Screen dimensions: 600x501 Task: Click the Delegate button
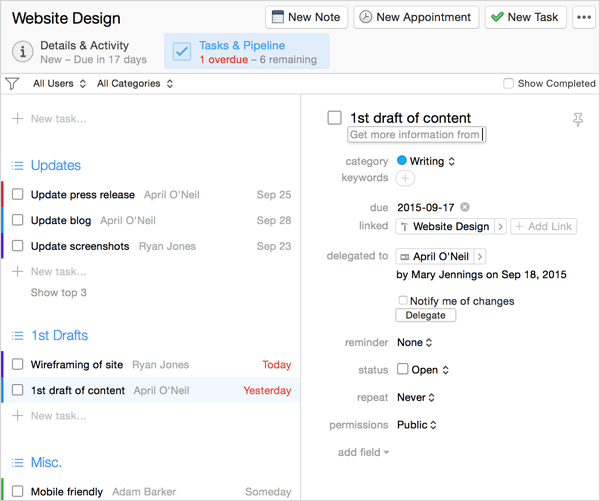point(426,315)
